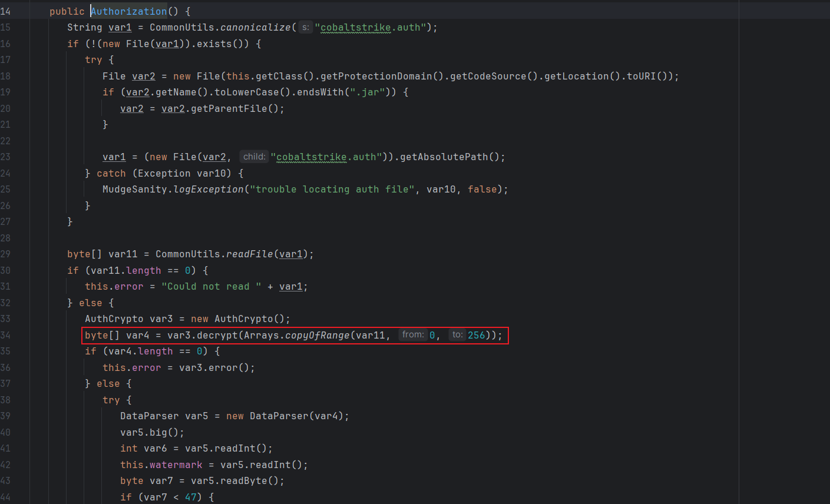
Task: Click the logException method call
Action: [x=209, y=190]
